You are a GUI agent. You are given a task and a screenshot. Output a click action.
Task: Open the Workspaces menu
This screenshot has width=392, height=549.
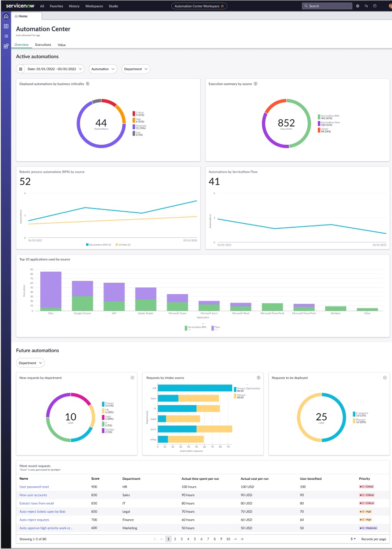tap(94, 6)
